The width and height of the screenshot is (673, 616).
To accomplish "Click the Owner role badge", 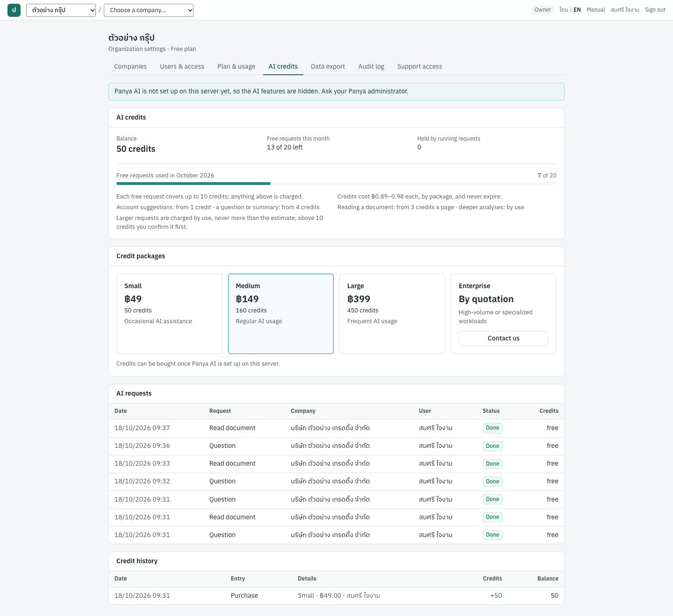I will (x=543, y=10).
